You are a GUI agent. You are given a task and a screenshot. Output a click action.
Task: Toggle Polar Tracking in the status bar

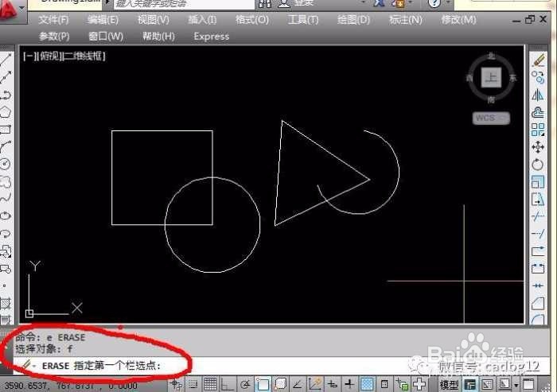245,384
